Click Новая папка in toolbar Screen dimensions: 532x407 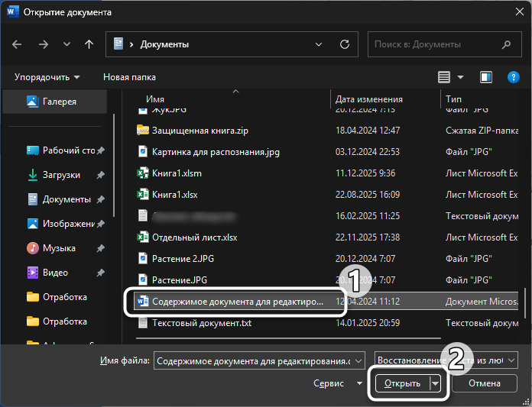click(129, 77)
